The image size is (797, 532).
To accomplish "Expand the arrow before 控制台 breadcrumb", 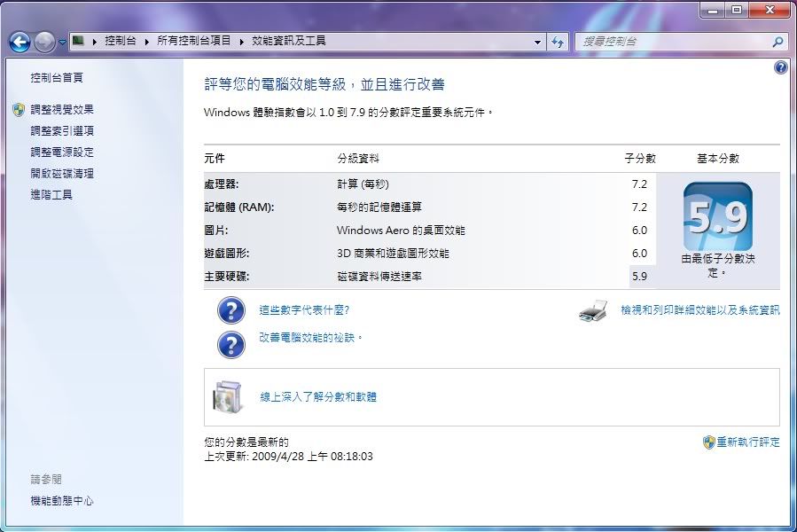I will point(95,42).
